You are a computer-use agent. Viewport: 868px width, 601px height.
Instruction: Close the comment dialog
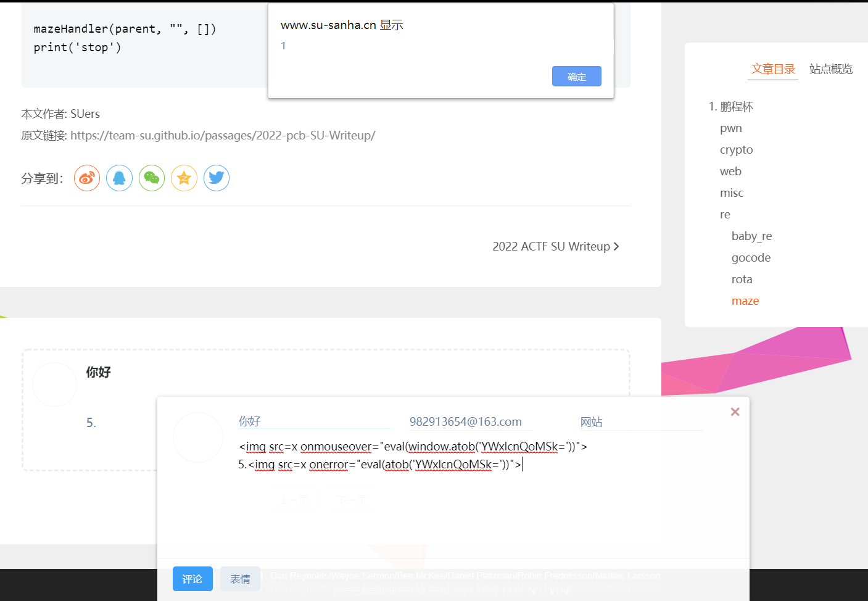coord(735,411)
